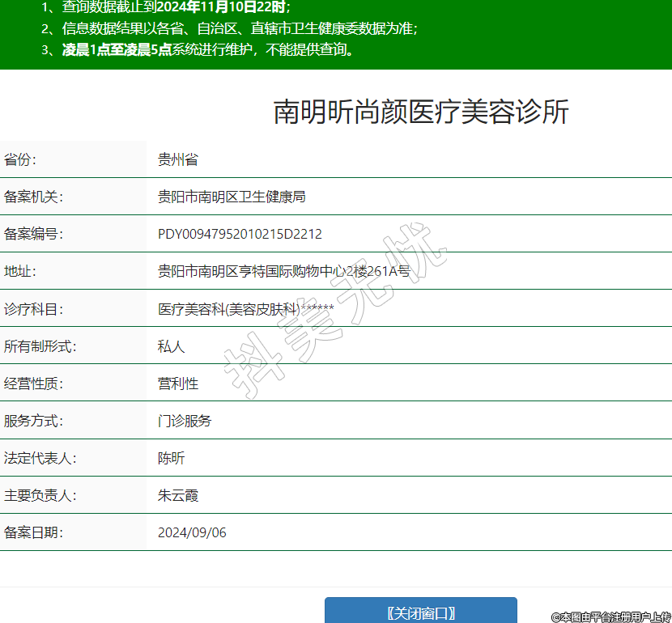Image resolution: width=672 pixels, height=623 pixels.
Task: Select the province value 贵州省
Action: point(177,159)
